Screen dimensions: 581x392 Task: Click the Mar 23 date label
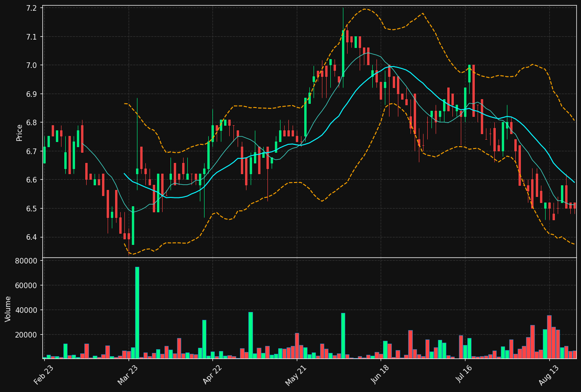pyautogui.click(x=128, y=375)
